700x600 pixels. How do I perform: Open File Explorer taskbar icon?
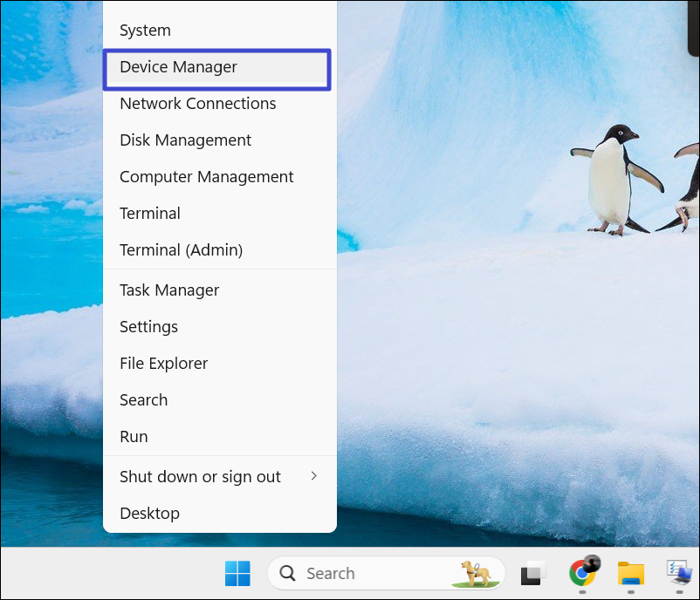click(630, 573)
